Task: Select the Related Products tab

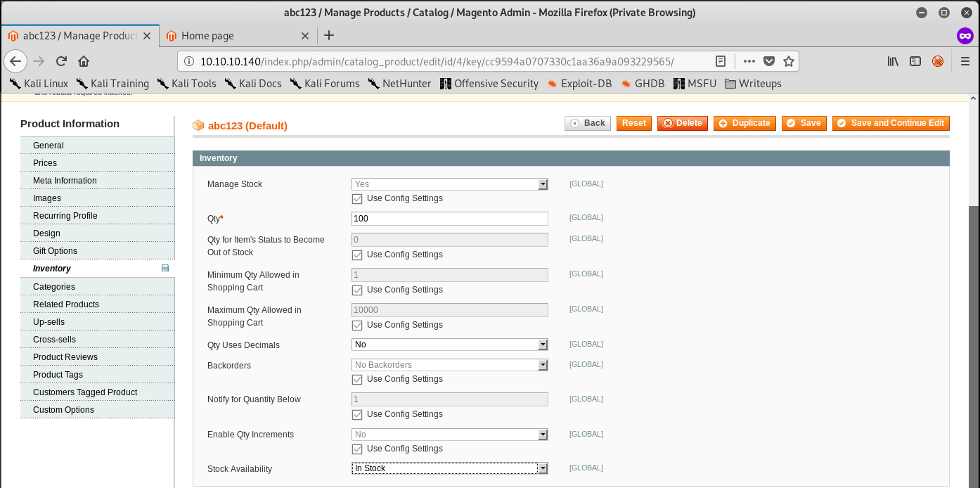Action: click(x=97, y=304)
